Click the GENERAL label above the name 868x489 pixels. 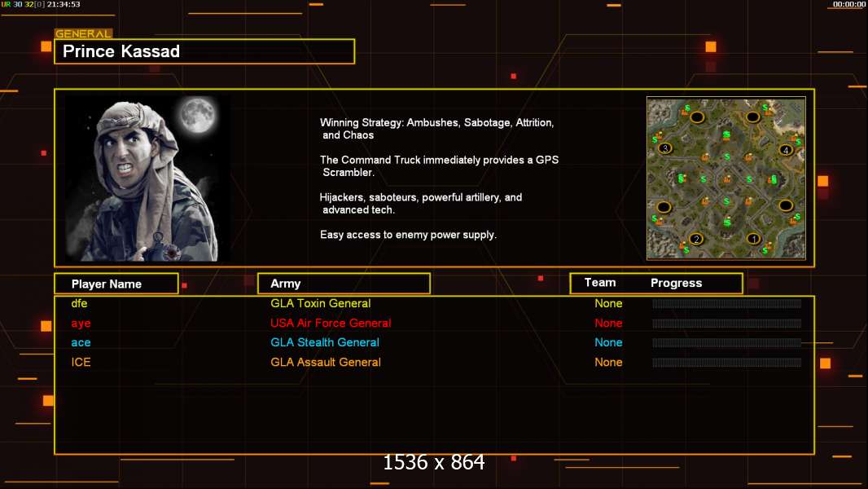[x=83, y=33]
